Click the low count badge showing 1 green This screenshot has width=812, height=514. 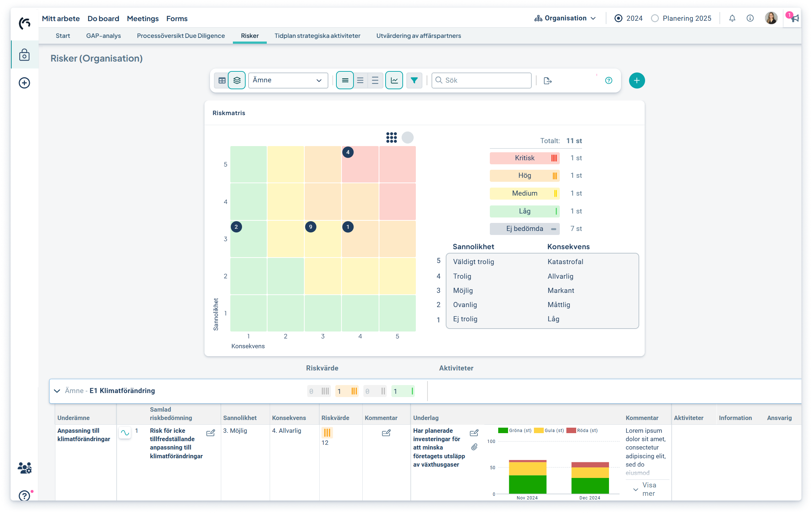tap(403, 391)
